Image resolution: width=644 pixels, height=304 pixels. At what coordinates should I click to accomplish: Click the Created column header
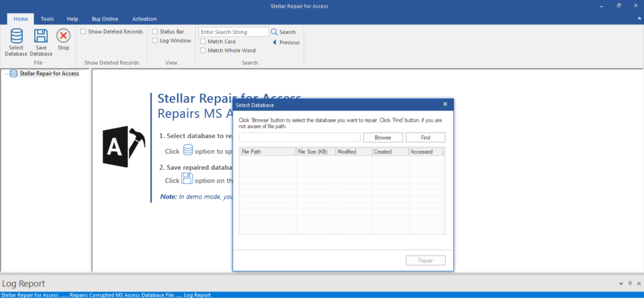click(391, 152)
